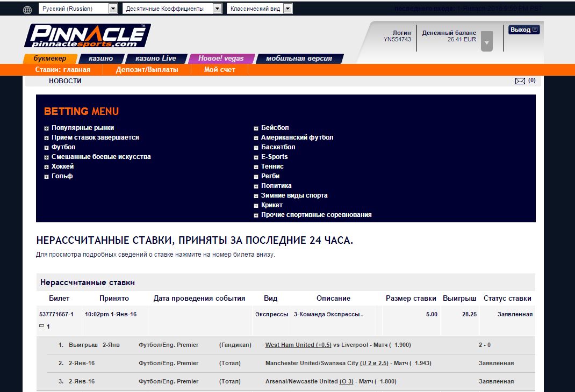The width and height of the screenshot is (575, 392).
Task: Expand the E-Sports plus icon
Action: click(x=256, y=157)
